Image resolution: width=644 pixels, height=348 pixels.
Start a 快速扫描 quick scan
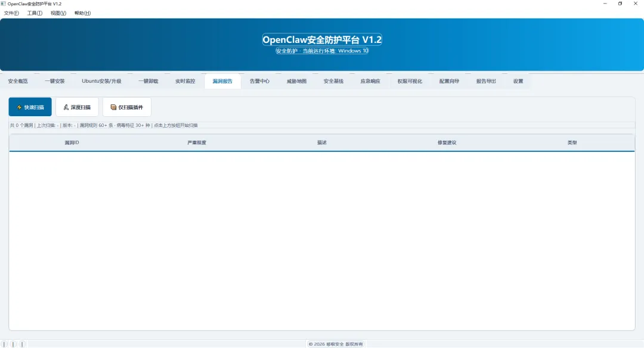pos(30,107)
